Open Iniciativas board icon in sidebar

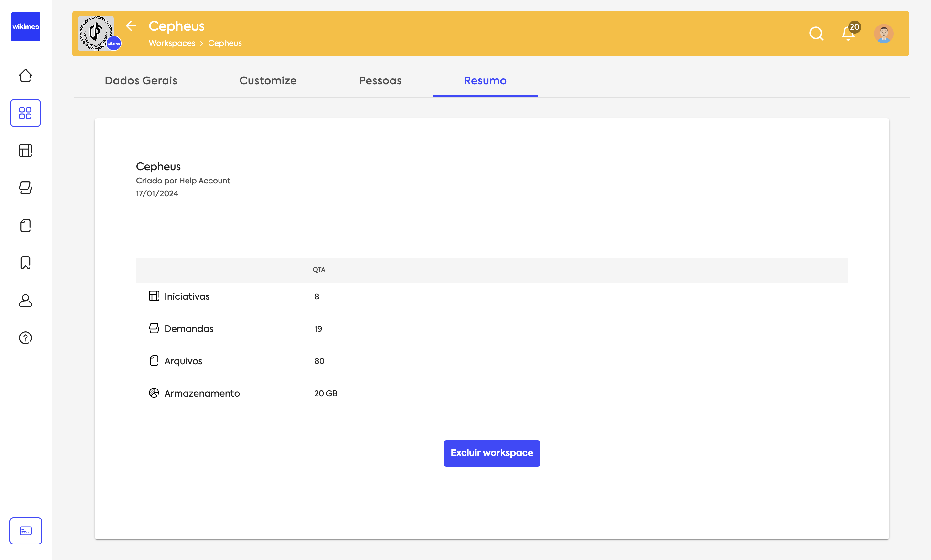[x=25, y=150]
